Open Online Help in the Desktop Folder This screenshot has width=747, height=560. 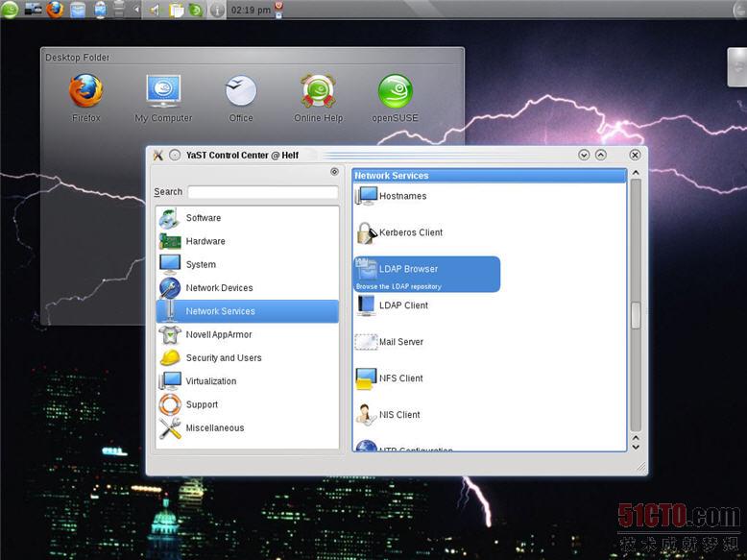[318, 98]
